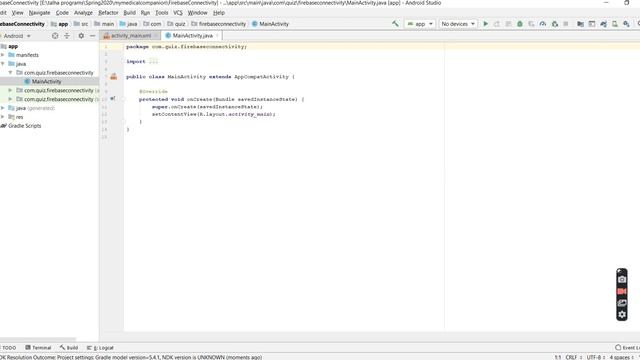The width and height of the screenshot is (640, 360).
Task: Open the Build menu
Action: click(x=129, y=13)
